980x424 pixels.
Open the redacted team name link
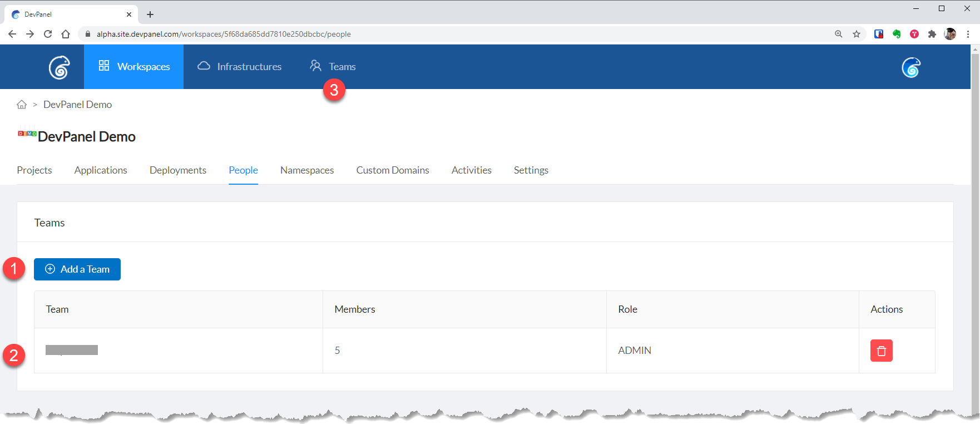(72, 350)
